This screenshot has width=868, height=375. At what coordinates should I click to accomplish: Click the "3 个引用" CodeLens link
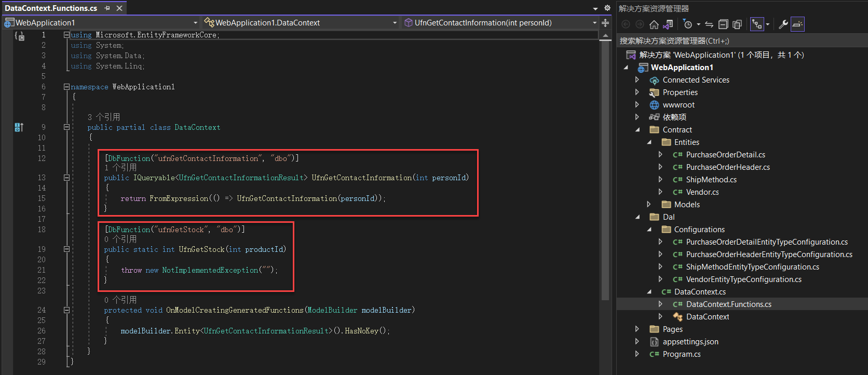(104, 117)
